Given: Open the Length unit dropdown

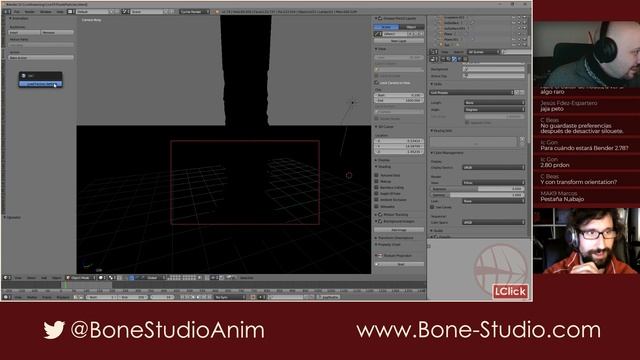Looking at the screenshot, I should click(494, 102).
